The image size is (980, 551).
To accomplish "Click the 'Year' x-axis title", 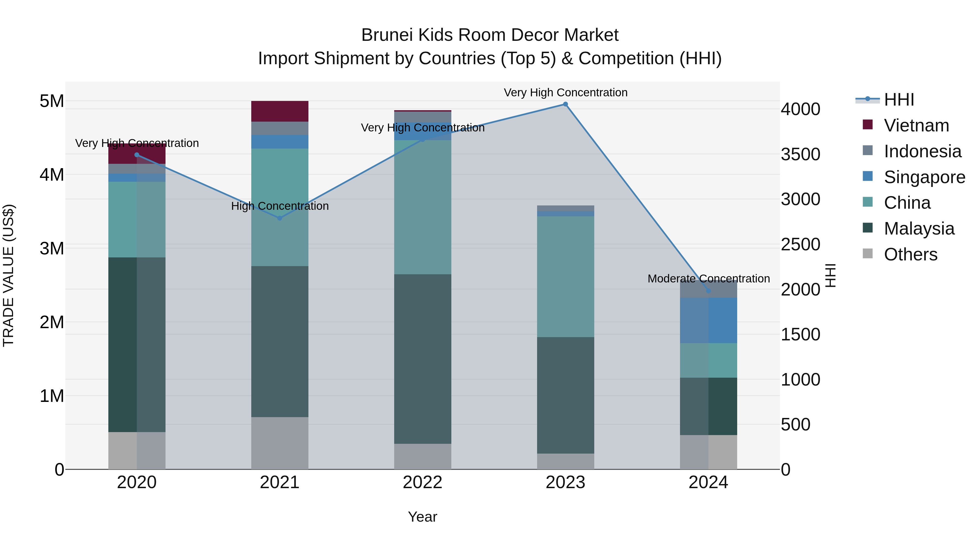I will pyautogui.click(x=422, y=517).
